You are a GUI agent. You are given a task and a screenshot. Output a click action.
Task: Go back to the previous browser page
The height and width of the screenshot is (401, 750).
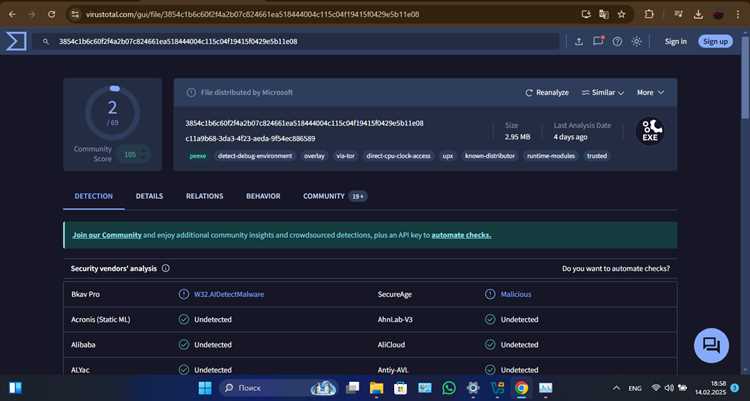click(x=12, y=14)
